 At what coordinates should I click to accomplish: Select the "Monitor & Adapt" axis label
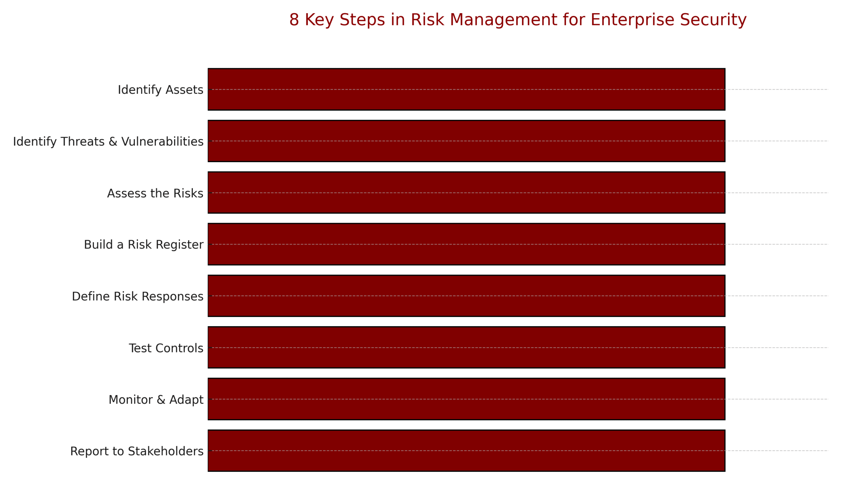point(156,399)
